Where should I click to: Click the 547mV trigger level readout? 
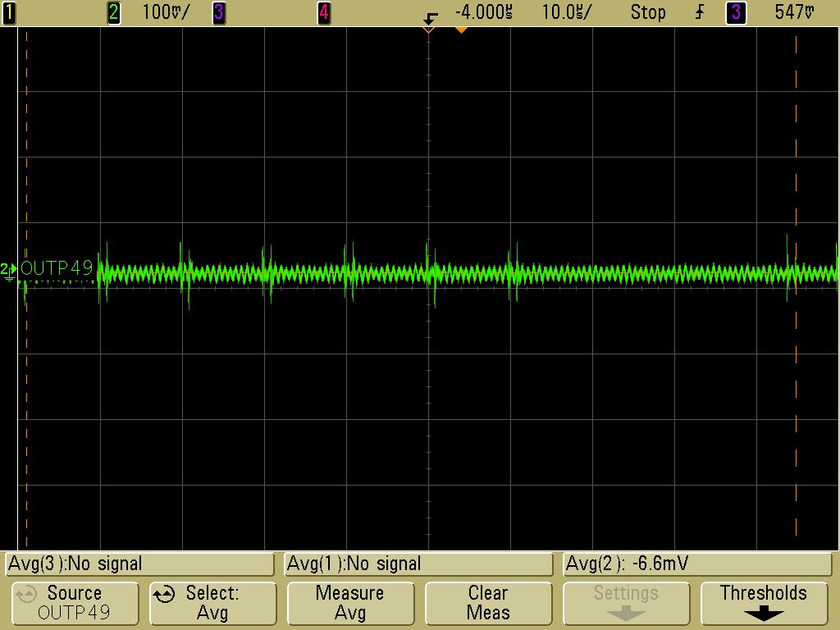794,12
